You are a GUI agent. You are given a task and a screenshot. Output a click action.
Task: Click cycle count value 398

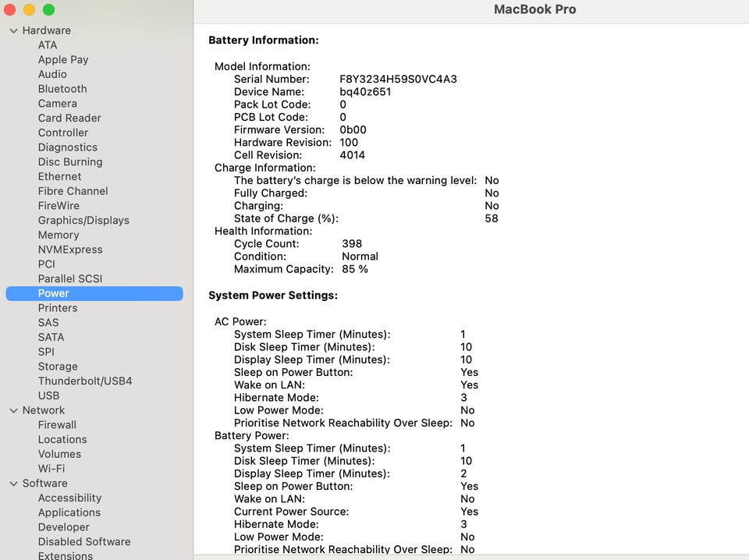tap(352, 244)
